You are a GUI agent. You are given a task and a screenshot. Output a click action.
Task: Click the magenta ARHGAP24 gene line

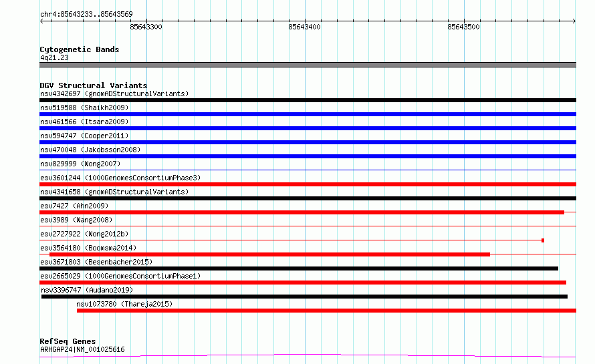[x=308, y=356]
